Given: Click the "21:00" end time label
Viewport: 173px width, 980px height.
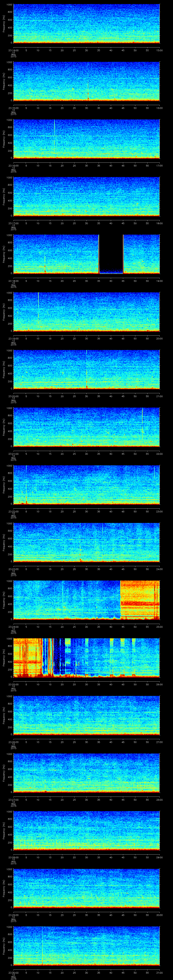Looking at the screenshot, I should coord(159,396).
